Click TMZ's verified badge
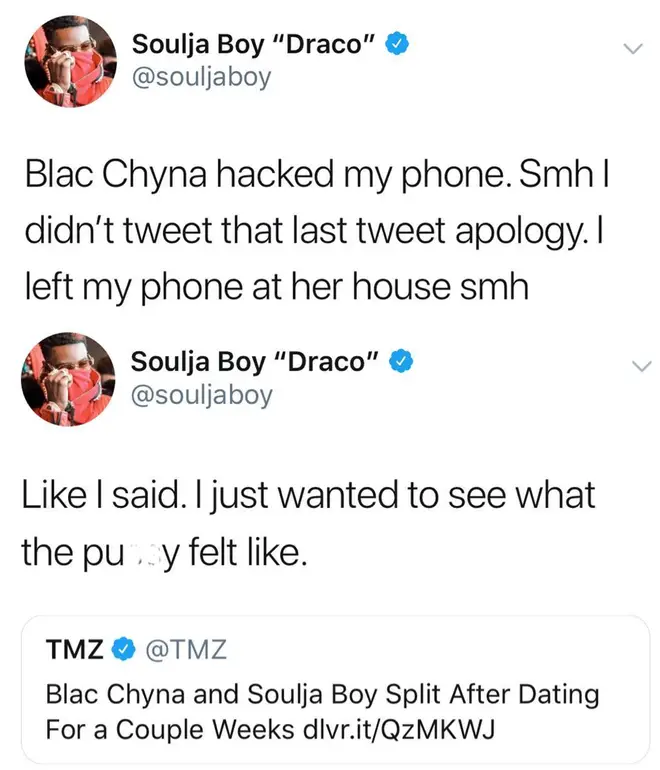Screen dimensions: 660x770 (x=124, y=649)
